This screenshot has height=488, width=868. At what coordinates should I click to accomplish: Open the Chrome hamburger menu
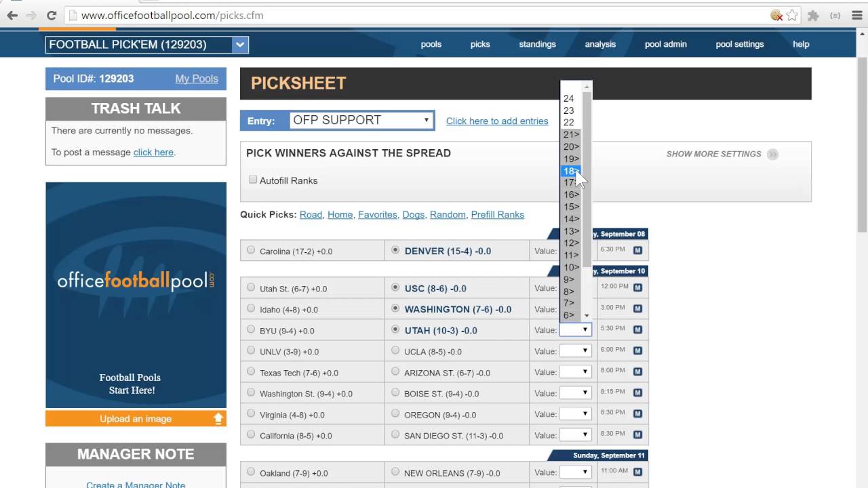pos(856,15)
